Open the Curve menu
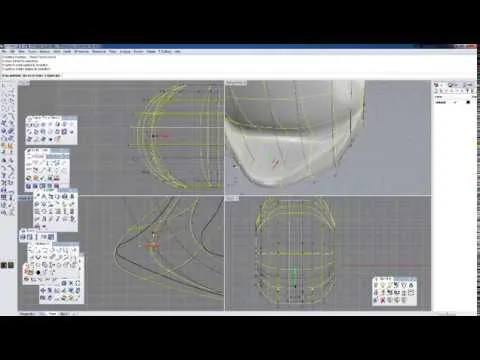 (32, 51)
